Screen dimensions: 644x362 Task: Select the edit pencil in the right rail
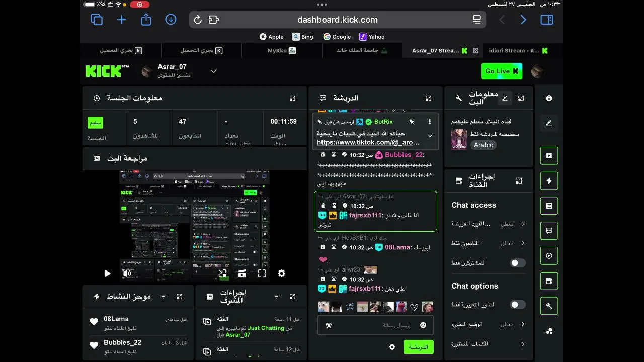549,123
